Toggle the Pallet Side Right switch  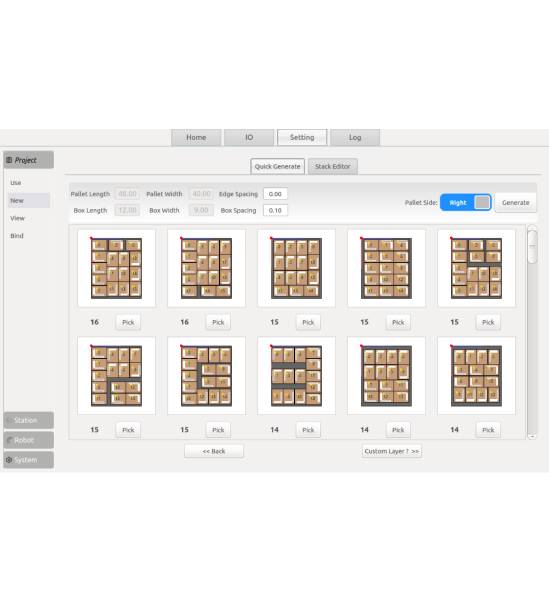[x=466, y=202]
